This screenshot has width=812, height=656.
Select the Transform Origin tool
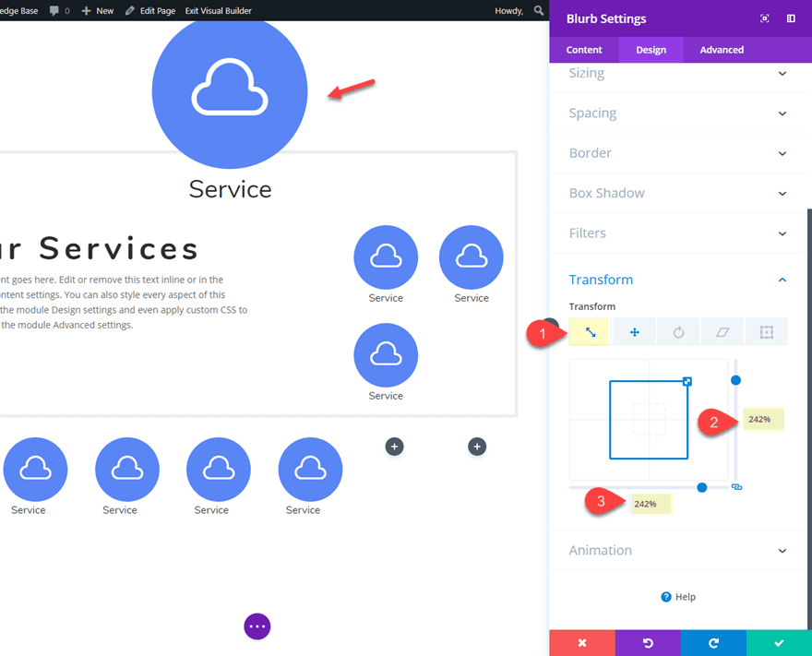767,331
